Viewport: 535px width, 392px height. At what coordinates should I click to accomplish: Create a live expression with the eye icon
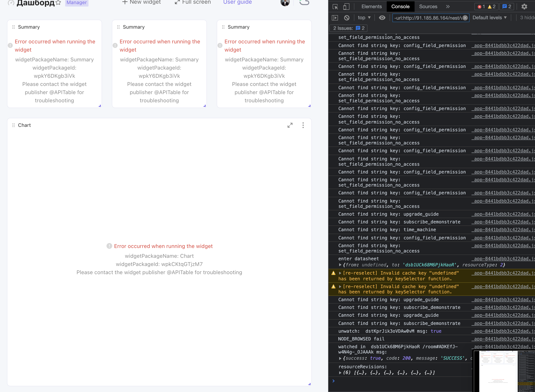click(x=382, y=18)
